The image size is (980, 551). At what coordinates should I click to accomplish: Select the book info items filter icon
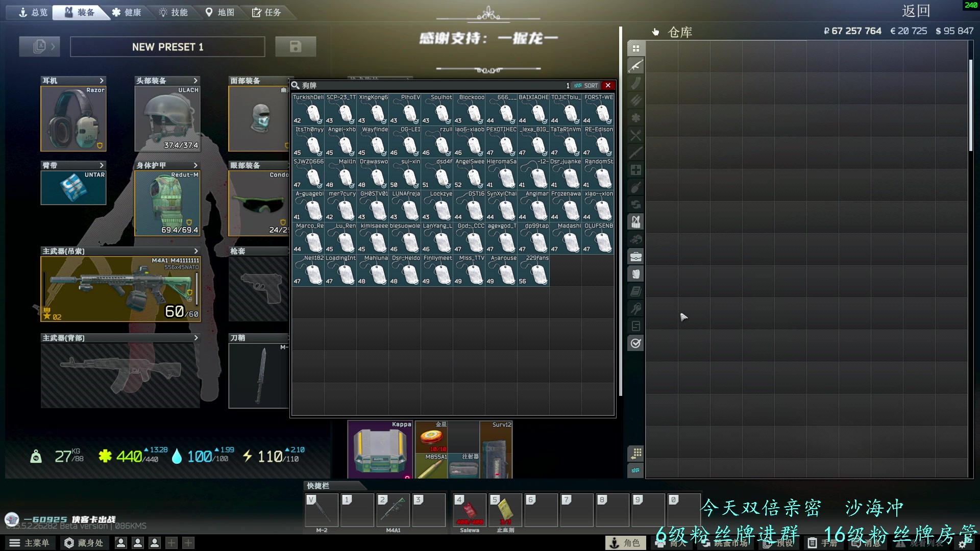[x=635, y=291]
